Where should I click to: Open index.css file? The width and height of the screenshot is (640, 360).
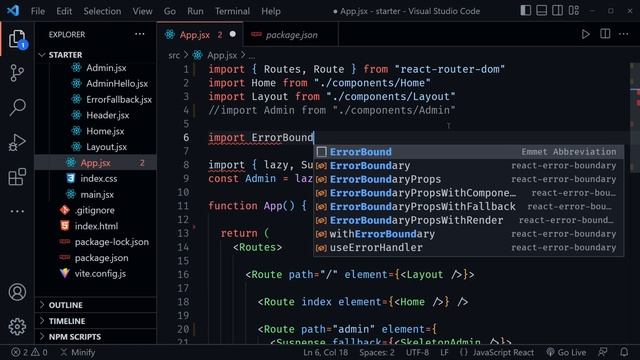(x=98, y=179)
